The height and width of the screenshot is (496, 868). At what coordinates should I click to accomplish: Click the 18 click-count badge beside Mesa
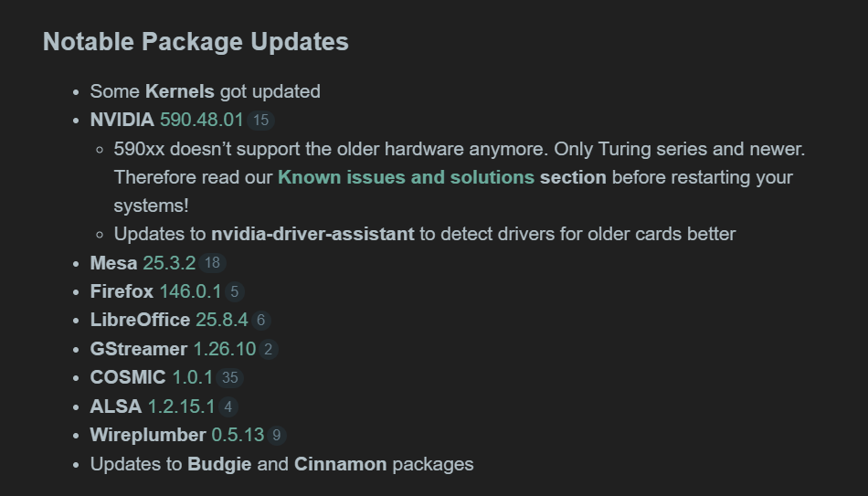coord(212,264)
